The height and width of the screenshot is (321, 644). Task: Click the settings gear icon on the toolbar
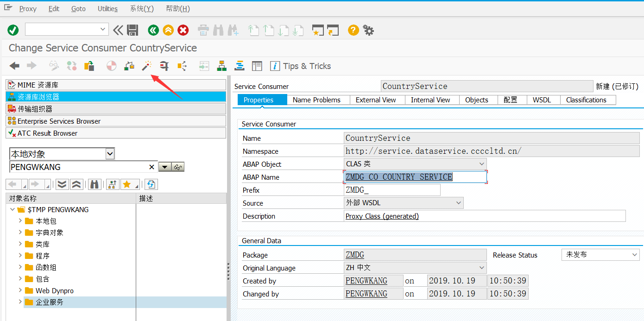pos(367,30)
